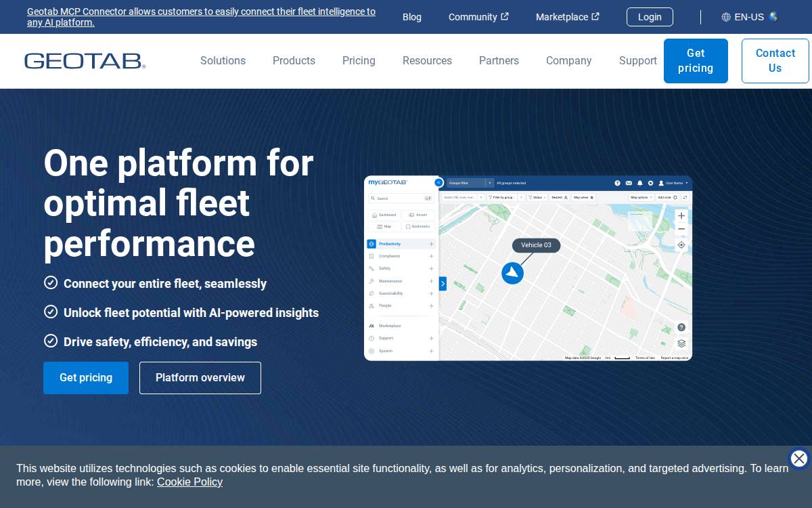812x508 pixels.
Task: Click the Safety icon in sidebar
Action: 371,269
